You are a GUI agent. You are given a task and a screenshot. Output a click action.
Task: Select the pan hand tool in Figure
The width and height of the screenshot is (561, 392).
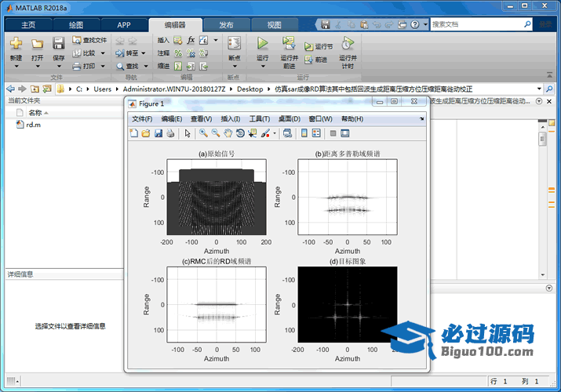point(228,133)
